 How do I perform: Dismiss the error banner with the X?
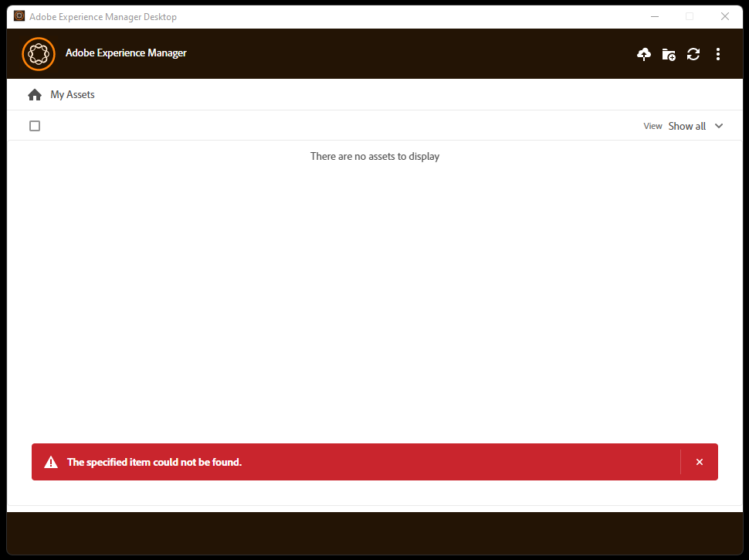point(700,461)
